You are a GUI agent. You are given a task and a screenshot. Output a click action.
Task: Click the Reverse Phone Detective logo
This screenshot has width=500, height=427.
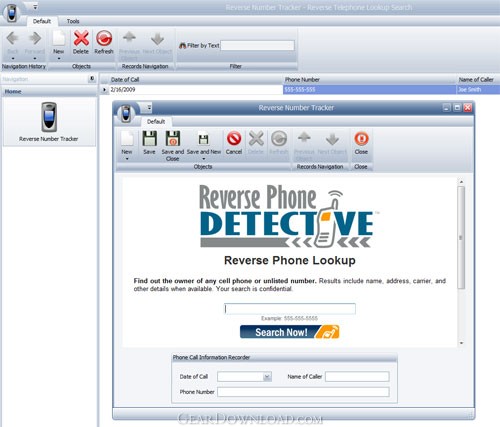coord(289,217)
